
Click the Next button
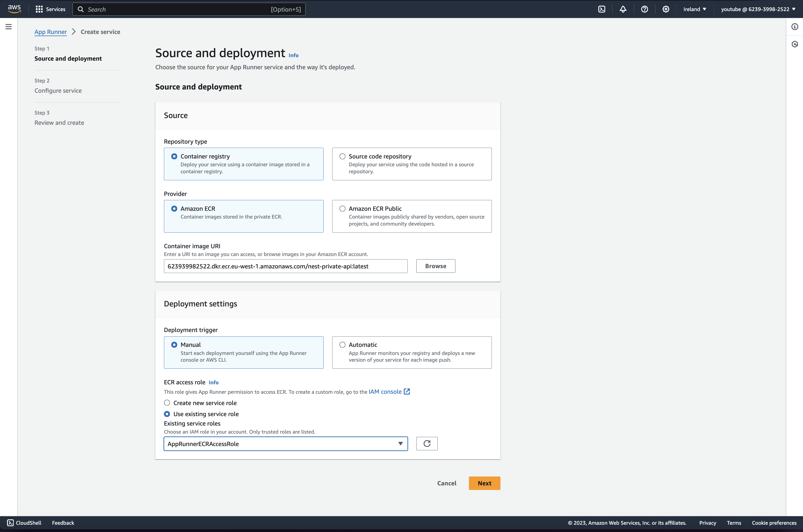coord(484,483)
